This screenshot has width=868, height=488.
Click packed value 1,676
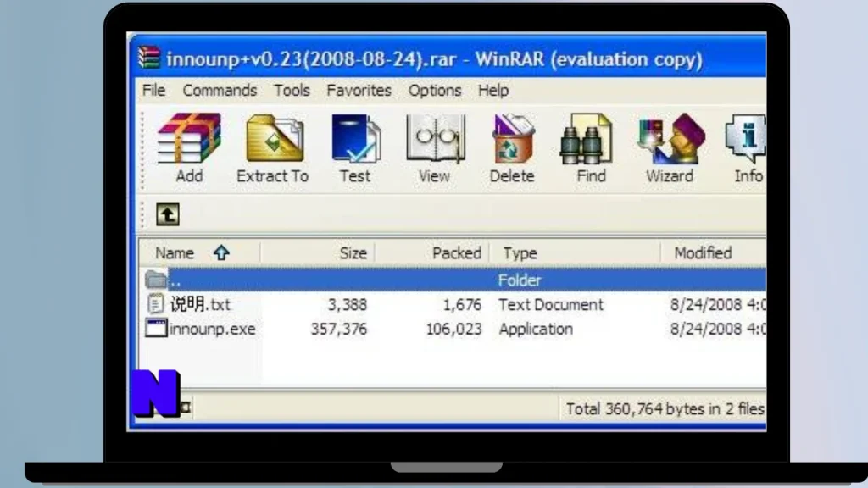(x=462, y=304)
